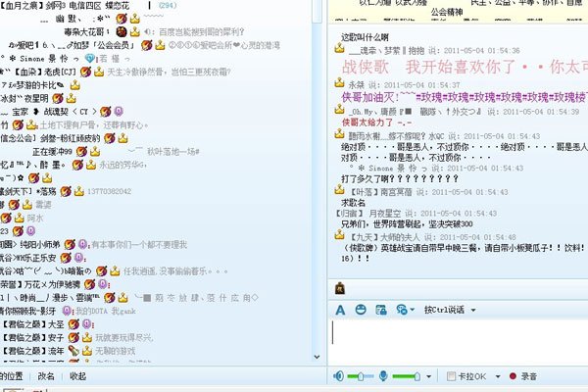The image size is (588, 392).
Task: Click the red badge beside 万花メ为伊驰骋
Action: 89,284
